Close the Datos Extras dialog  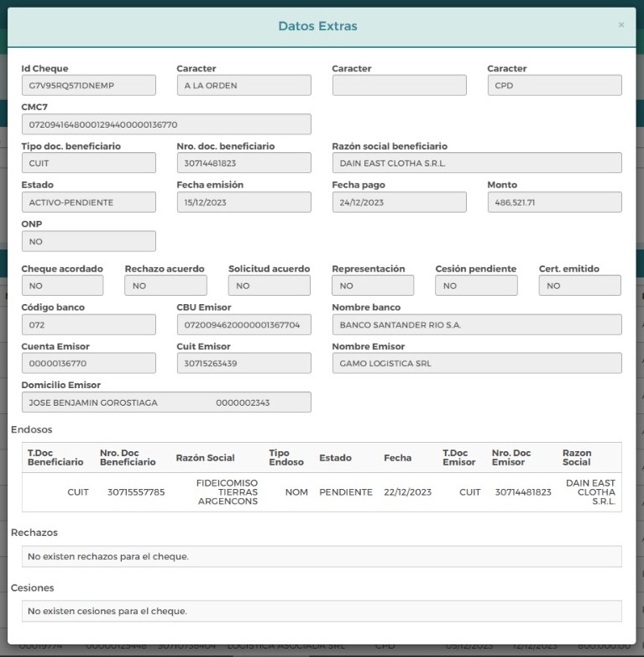coord(621,25)
